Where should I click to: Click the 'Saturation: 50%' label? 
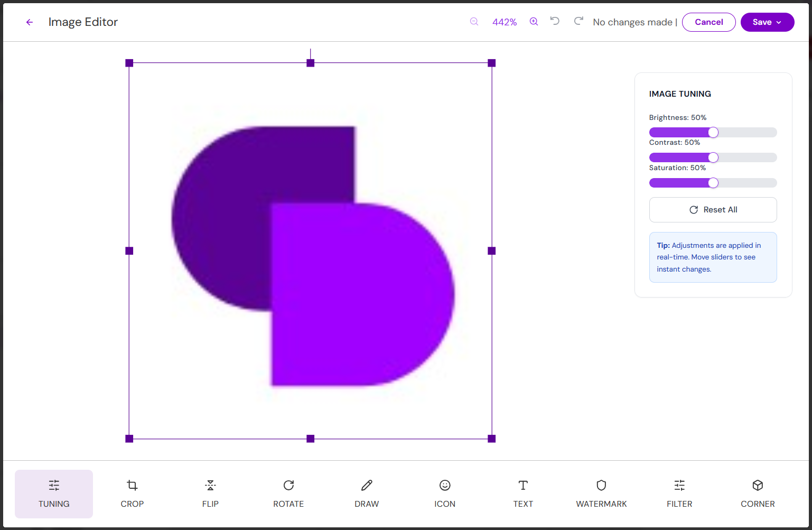(677, 168)
